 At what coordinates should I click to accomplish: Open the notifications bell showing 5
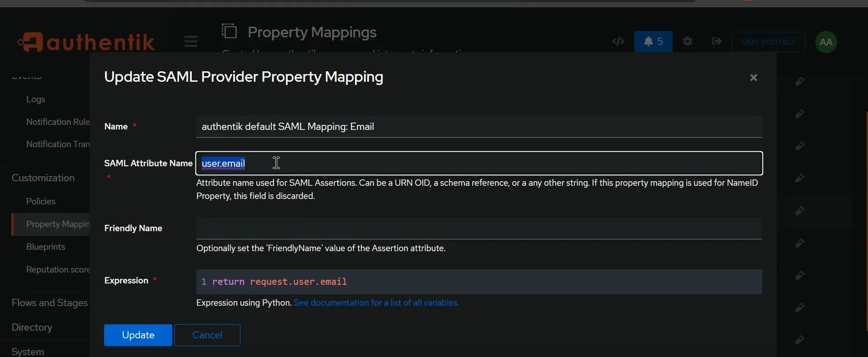[x=653, y=42]
